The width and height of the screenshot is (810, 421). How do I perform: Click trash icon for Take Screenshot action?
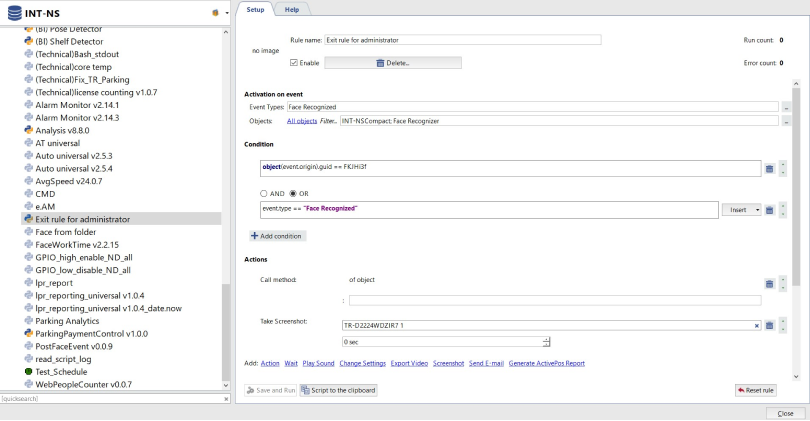tap(770, 326)
